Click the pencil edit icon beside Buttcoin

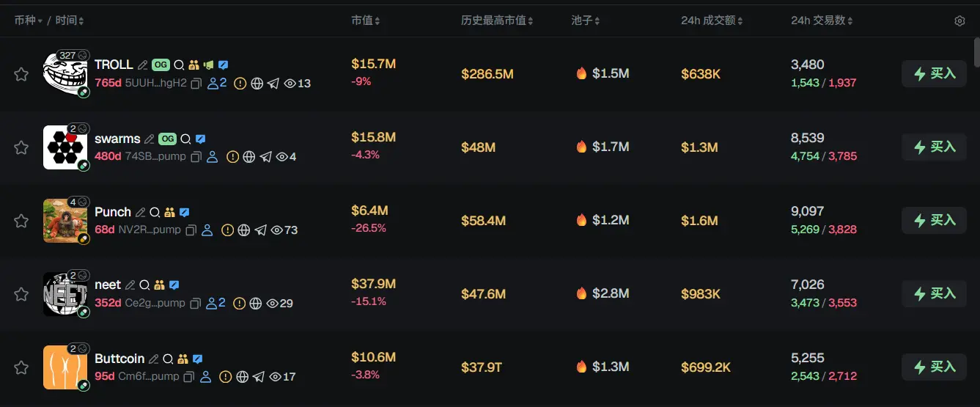pos(153,359)
